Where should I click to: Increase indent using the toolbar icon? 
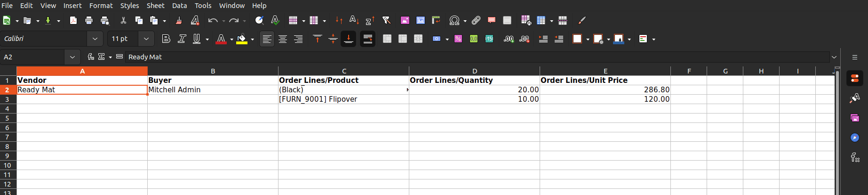point(543,39)
